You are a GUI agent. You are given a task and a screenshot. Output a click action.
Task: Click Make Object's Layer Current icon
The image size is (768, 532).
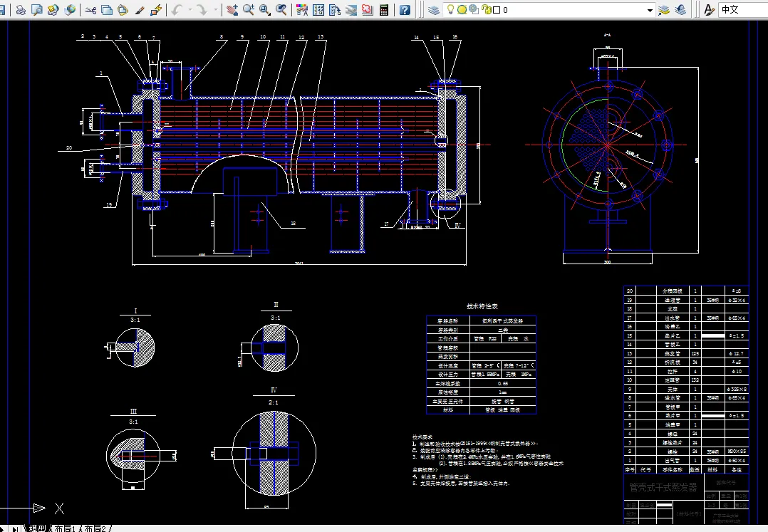click(x=664, y=9)
